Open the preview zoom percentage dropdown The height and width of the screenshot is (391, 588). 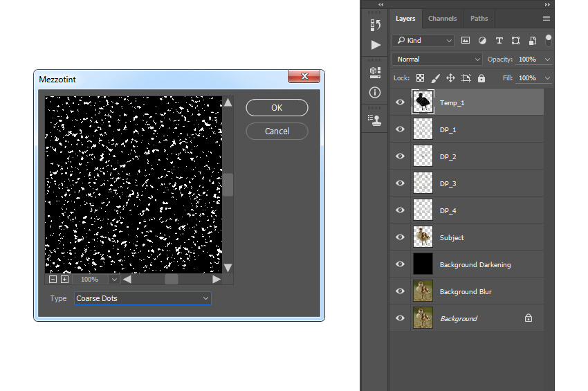coord(114,279)
